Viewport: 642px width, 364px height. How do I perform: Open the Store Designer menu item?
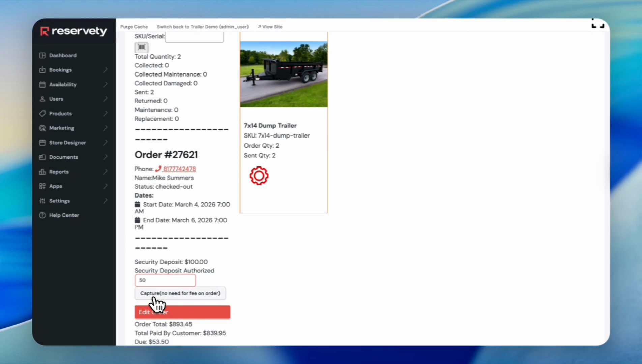pos(67,143)
